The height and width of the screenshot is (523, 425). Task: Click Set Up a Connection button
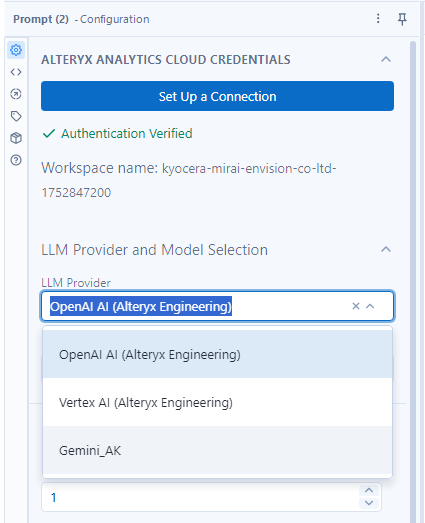(x=218, y=96)
